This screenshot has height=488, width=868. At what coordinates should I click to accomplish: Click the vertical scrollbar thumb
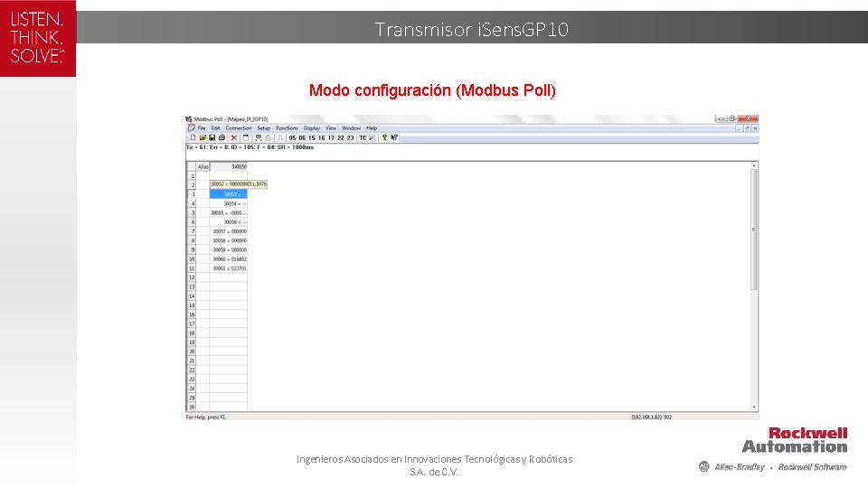pos(753,230)
